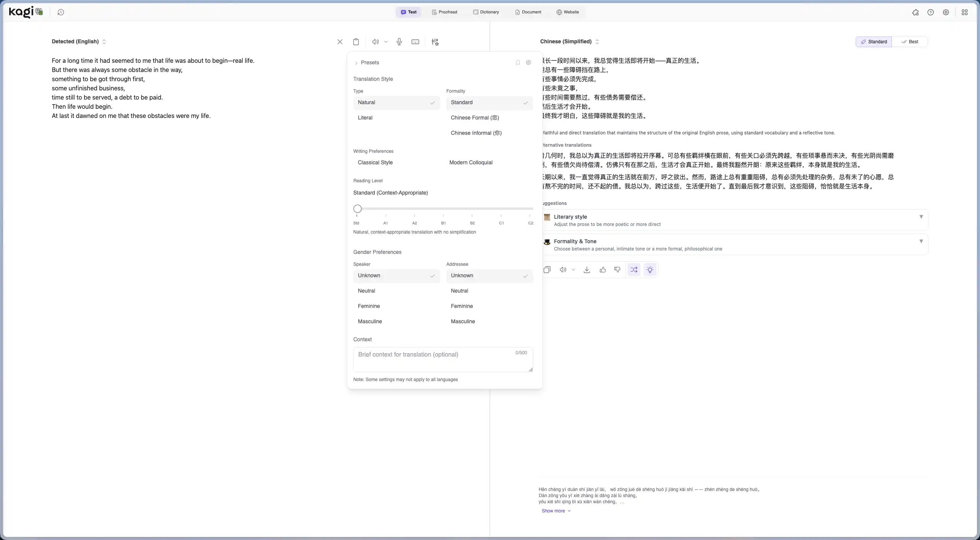The image size is (980, 540).
Task: Click the reading level slider handle
Action: [x=357, y=209]
